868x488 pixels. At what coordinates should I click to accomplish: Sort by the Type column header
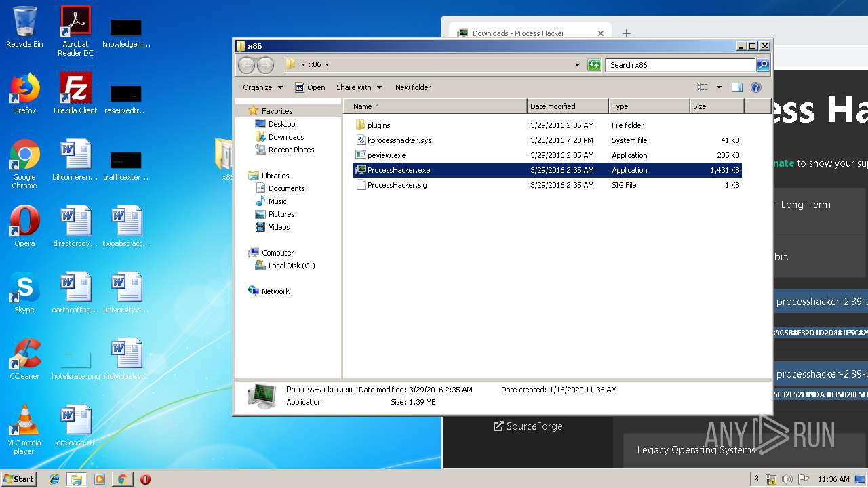pos(649,106)
